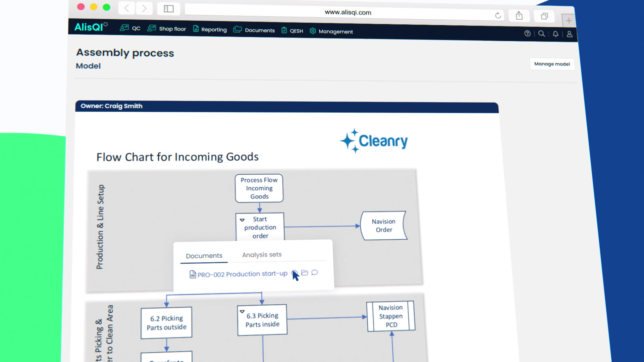The image size is (644, 362).
Task: Reload the current page
Action: [498, 15]
